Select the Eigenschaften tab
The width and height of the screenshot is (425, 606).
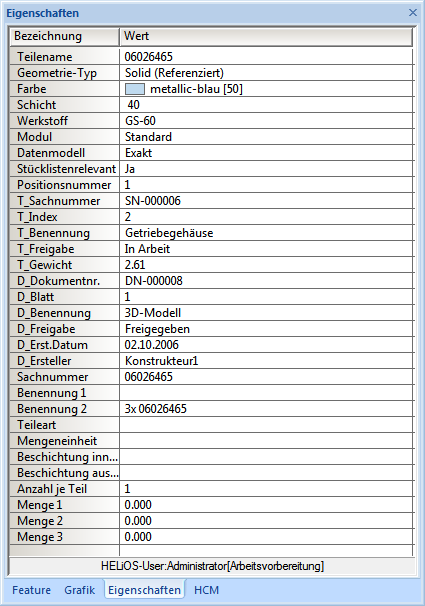point(144,590)
